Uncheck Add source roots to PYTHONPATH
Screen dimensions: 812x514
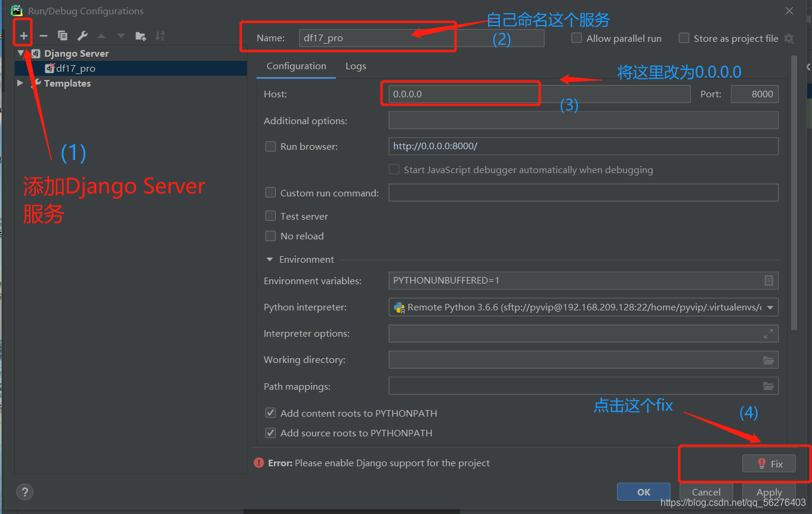(270, 433)
